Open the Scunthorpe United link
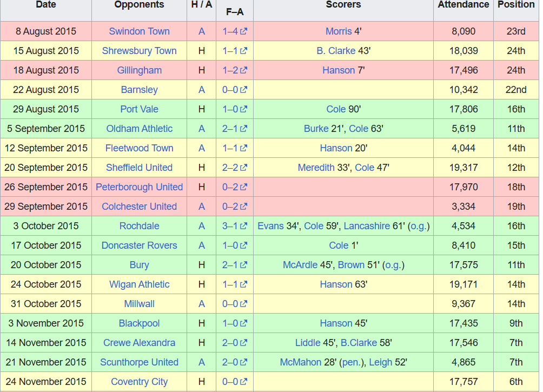 click(139, 362)
